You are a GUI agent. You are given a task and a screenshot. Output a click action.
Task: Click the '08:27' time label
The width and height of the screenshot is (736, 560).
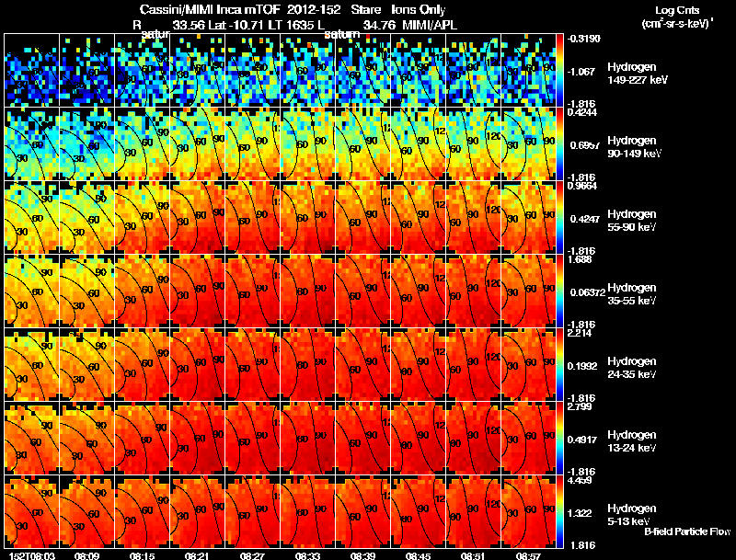252,555
